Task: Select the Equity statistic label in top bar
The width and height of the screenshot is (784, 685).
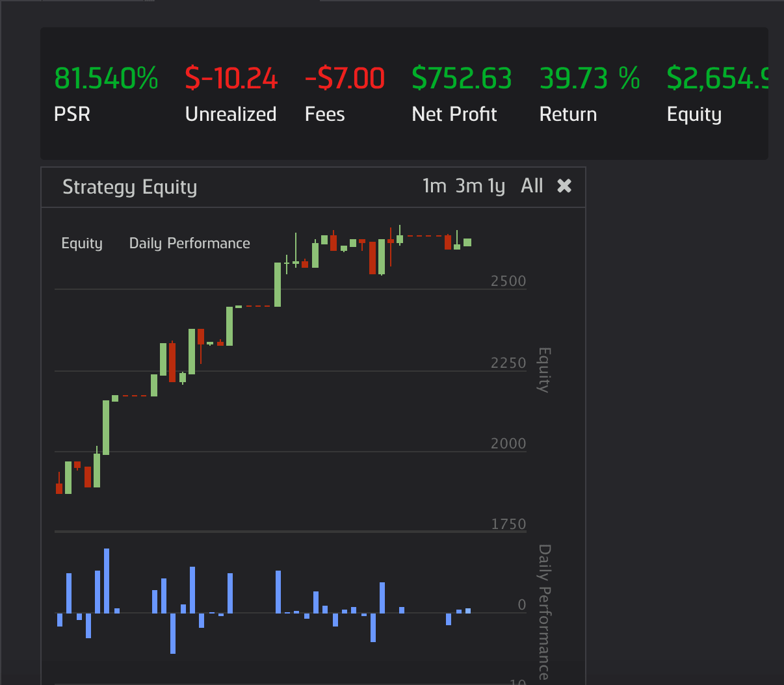Action: pos(694,114)
